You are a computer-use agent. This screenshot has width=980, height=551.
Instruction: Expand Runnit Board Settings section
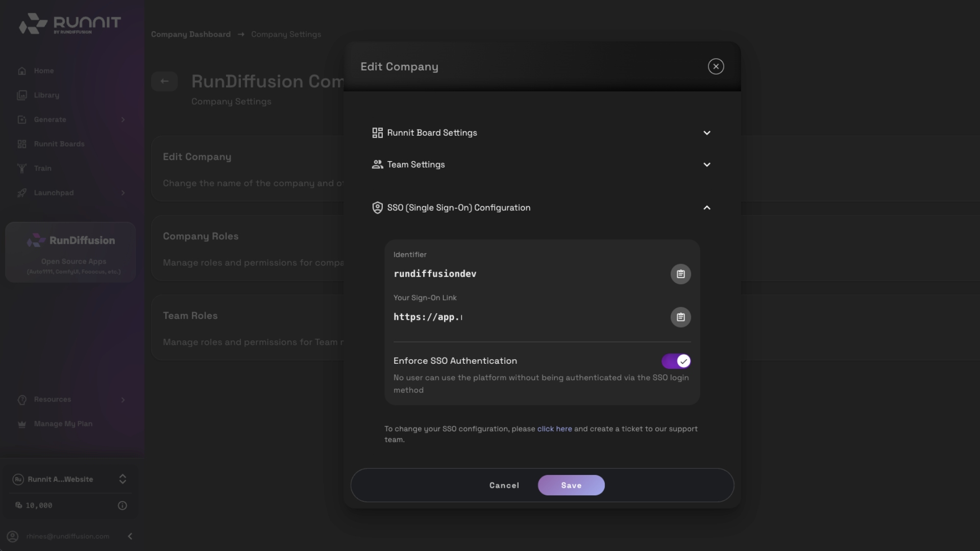[x=707, y=133]
